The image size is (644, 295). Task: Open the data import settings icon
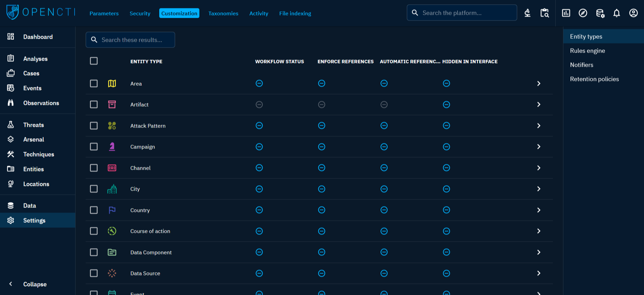pos(600,13)
